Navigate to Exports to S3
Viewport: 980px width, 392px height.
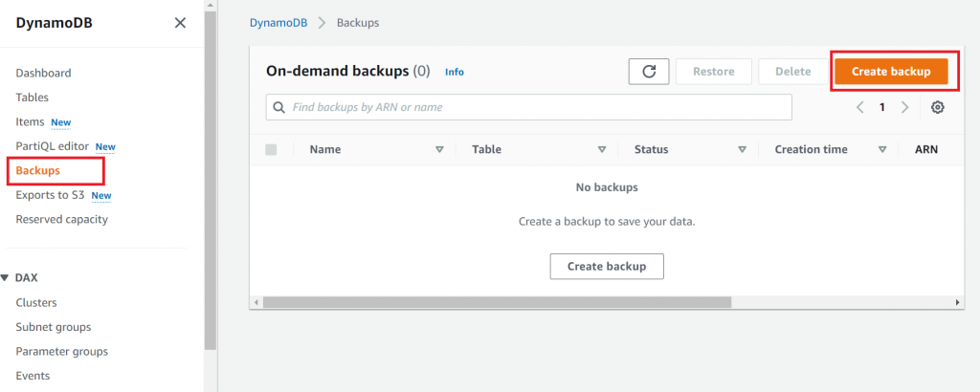click(x=51, y=195)
